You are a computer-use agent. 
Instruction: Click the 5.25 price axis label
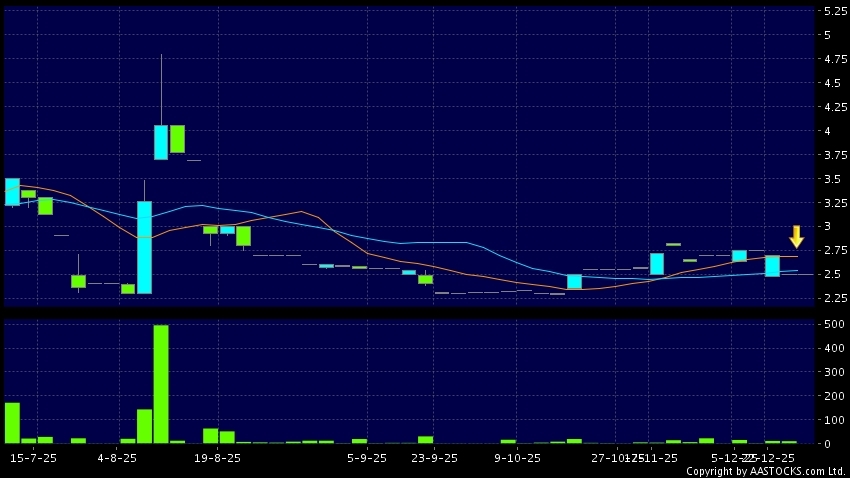tap(833, 11)
